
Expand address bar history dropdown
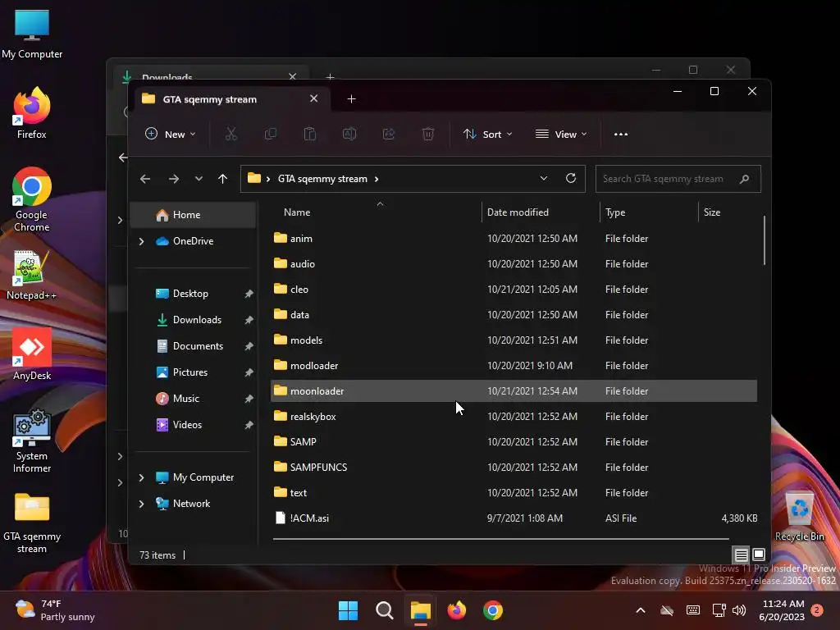point(543,178)
